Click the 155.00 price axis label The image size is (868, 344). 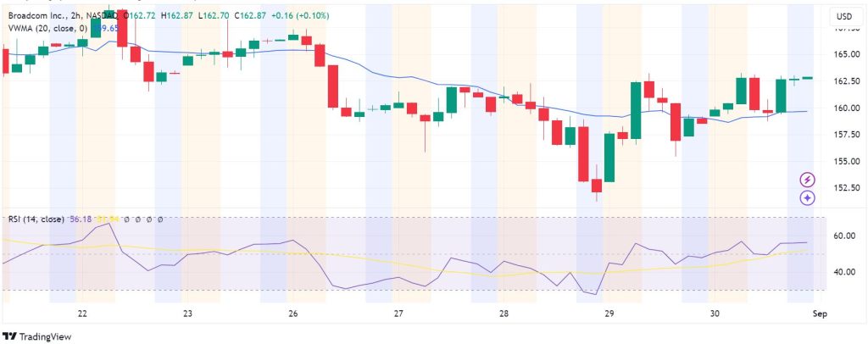click(848, 161)
